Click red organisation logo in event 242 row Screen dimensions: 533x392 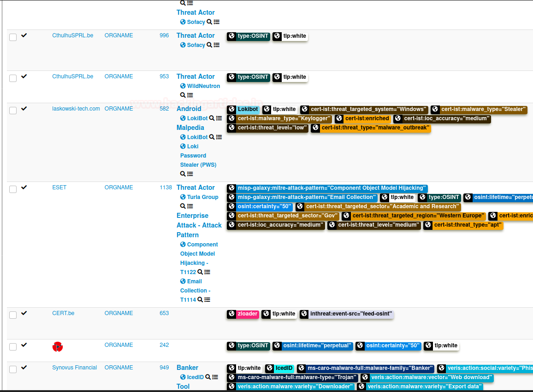(58, 346)
